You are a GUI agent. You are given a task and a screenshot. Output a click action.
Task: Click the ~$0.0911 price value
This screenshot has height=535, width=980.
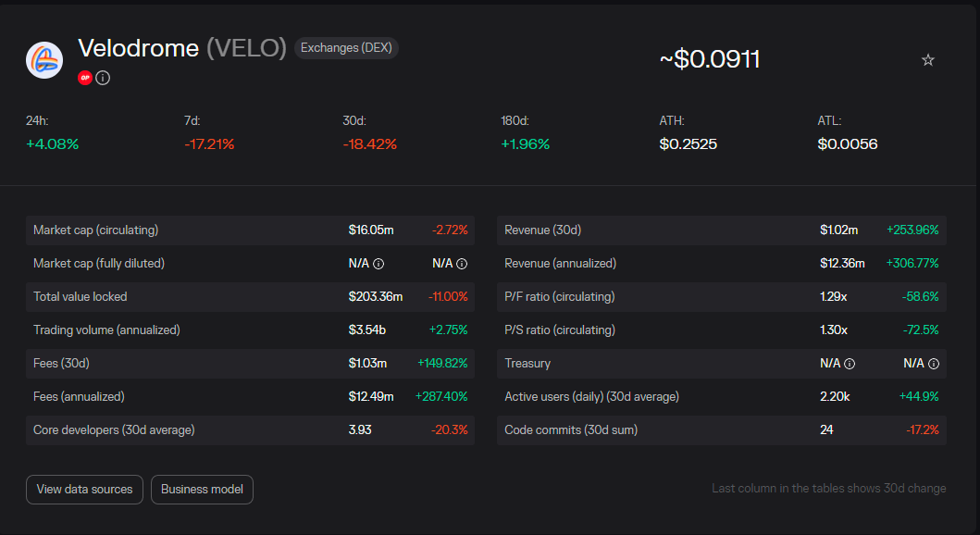[710, 59]
